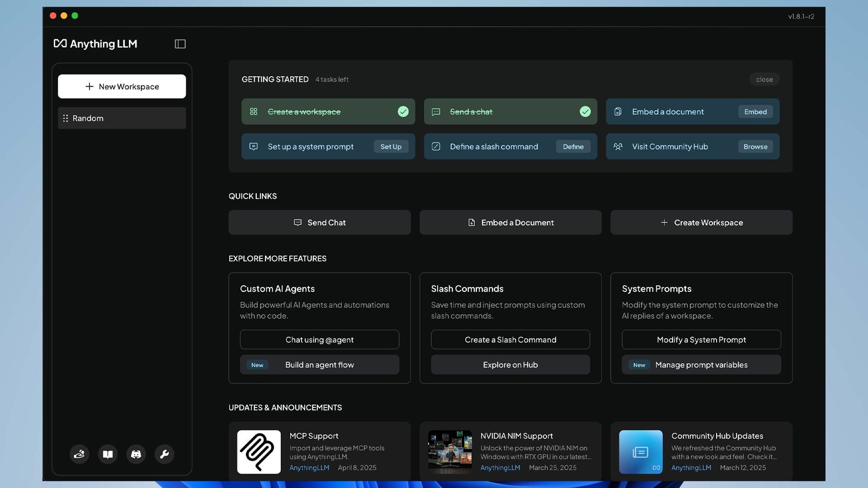Click the drag-handle dots beside Random
The image size is (868, 488).
pyautogui.click(x=66, y=118)
